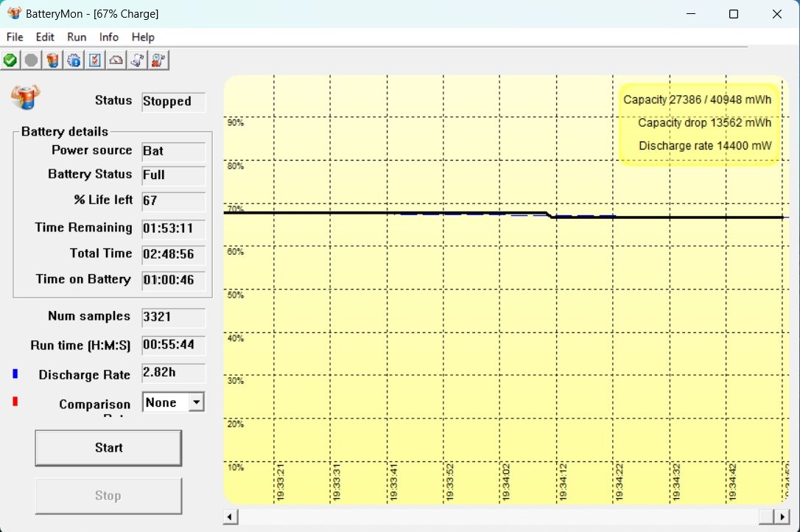Open the Help menu
Screen dimensions: 800x532
pyautogui.click(x=143, y=38)
